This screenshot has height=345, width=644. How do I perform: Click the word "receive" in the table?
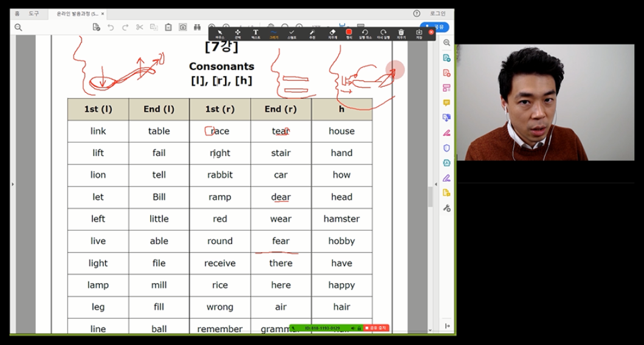[220, 263]
